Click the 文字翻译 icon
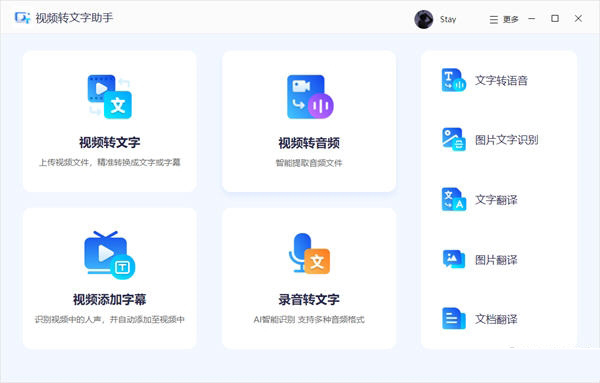Viewport: 600px width, 383px height. click(x=453, y=199)
